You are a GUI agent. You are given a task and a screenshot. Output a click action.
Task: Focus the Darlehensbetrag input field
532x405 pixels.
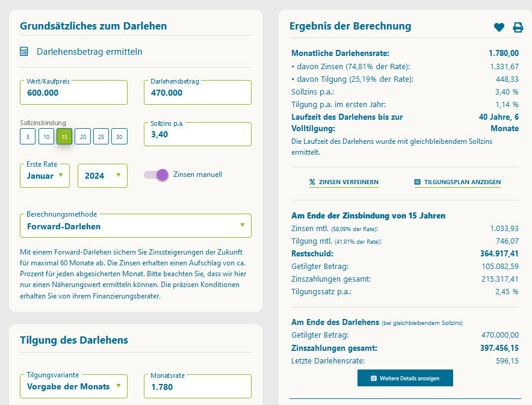pyautogui.click(x=197, y=93)
